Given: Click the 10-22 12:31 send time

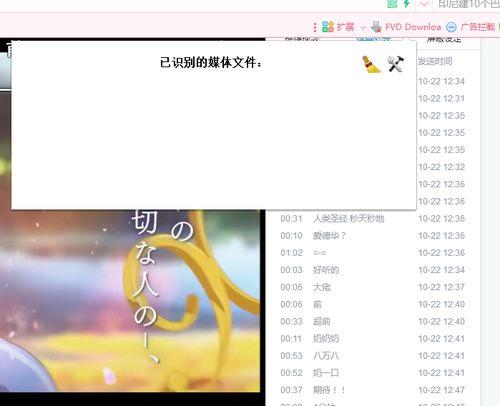Looking at the screenshot, I should (441, 99).
